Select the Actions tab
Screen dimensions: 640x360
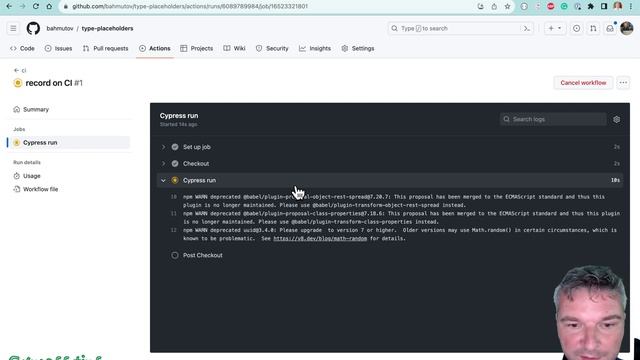coord(155,48)
